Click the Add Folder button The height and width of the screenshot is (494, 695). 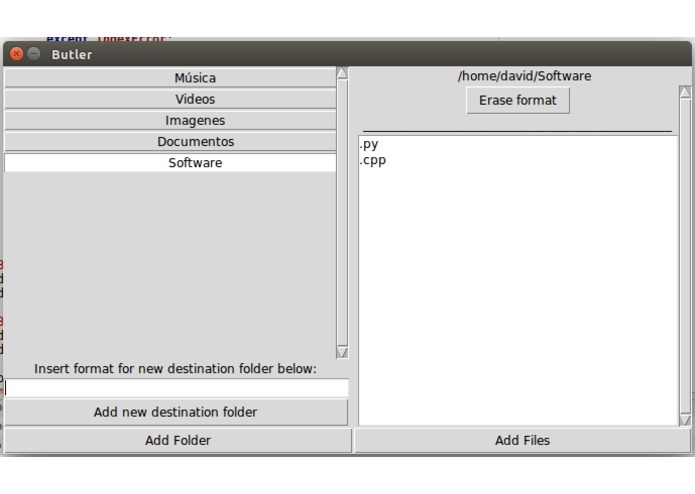[178, 440]
